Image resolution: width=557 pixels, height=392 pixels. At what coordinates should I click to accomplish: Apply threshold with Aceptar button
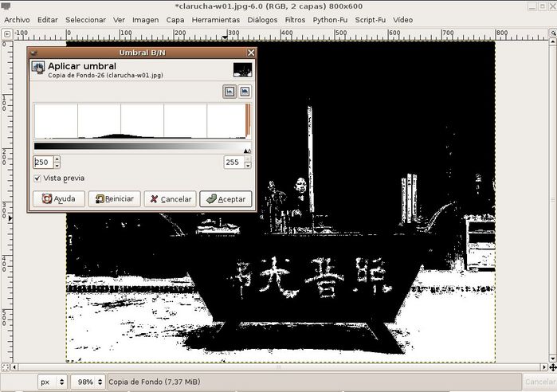[226, 199]
